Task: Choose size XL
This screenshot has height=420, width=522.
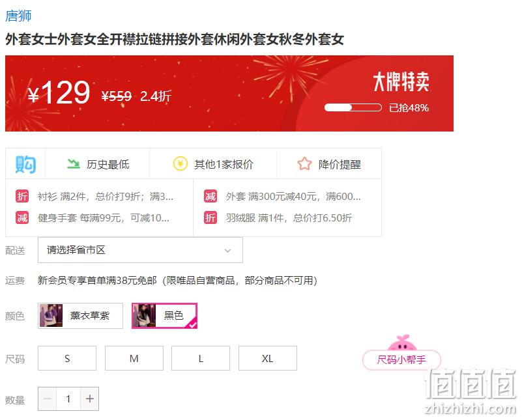Action: pos(268,358)
